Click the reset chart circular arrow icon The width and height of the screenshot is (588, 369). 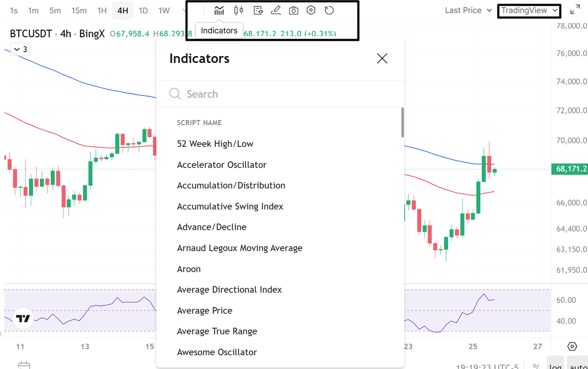coord(329,11)
